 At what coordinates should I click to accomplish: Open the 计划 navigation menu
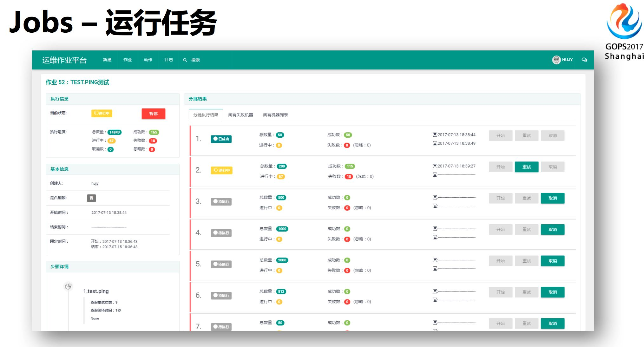pyautogui.click(x=168, y=60)
